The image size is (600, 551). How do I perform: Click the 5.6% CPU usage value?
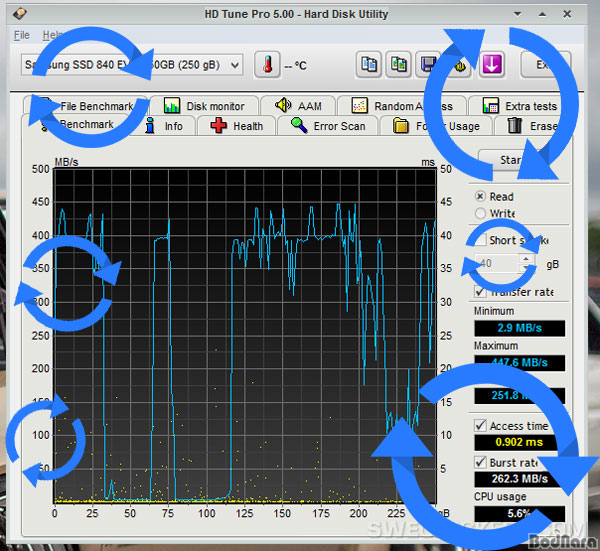pos(520,514)
